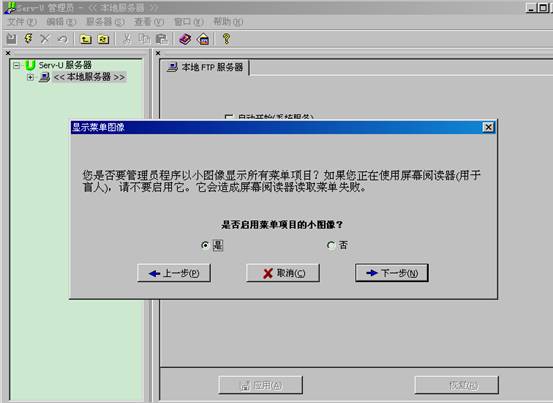This screenshot has width=553, height=403.
Task: Click the save disk toolbar icon
Action: coord(12,39)
